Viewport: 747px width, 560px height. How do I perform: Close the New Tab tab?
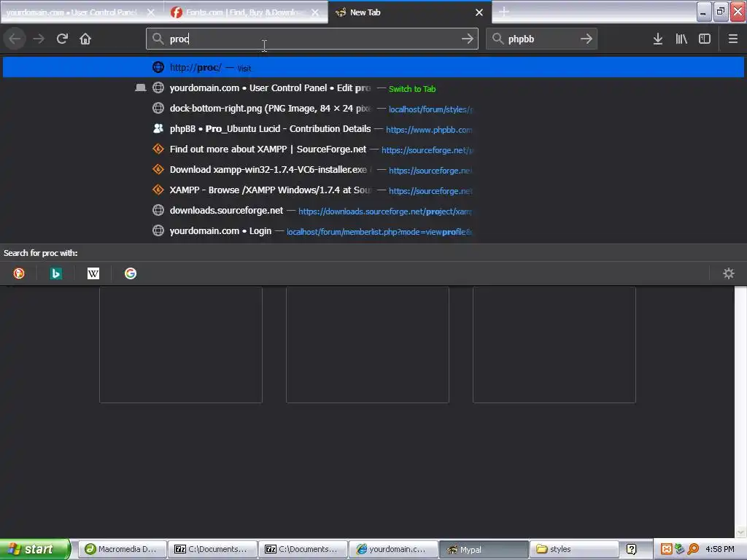click(479, 12)
